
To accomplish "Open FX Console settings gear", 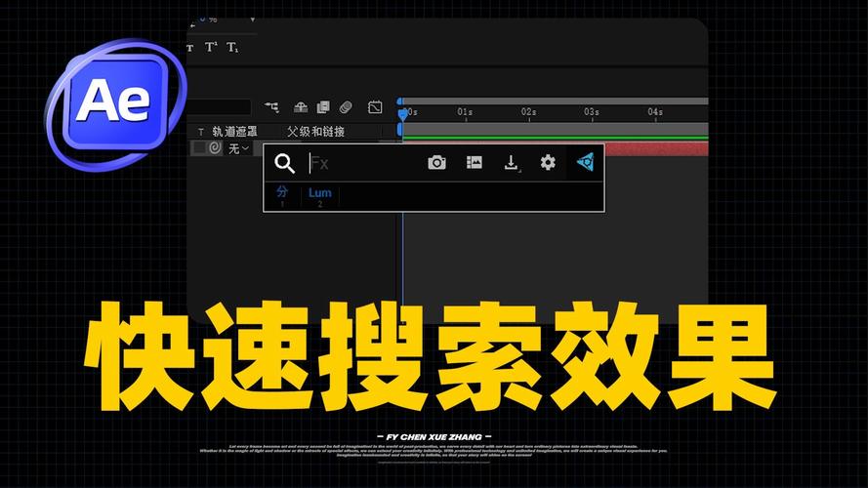I will click(548, 162).
